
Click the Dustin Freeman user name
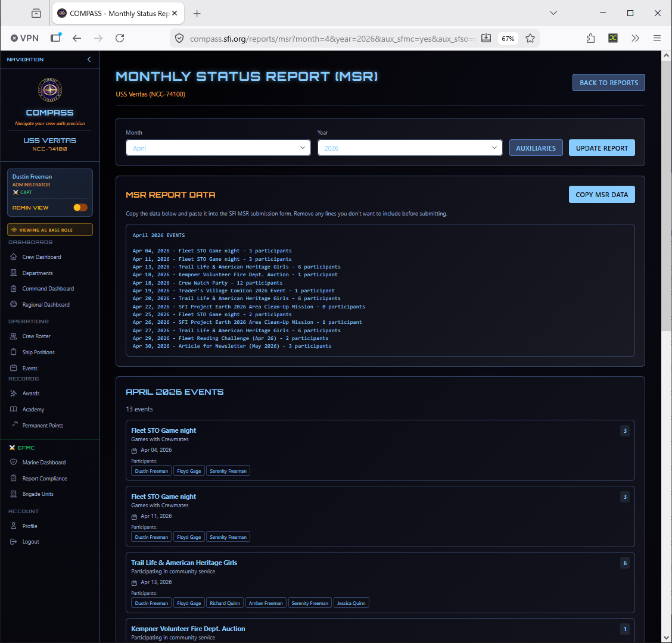pyautogui.click(x=32, y=176)
